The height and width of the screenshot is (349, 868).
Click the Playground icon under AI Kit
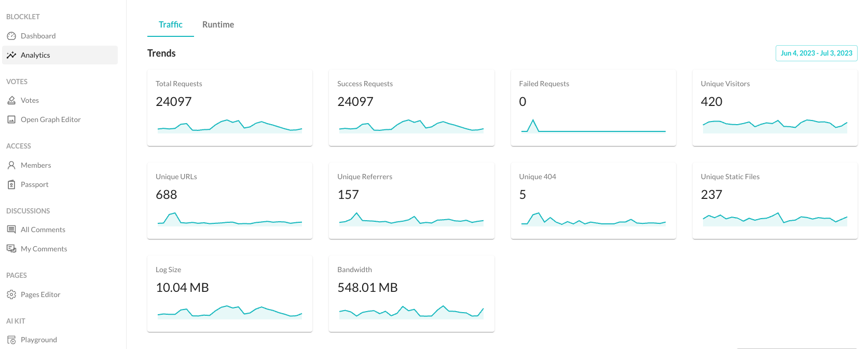tap(11, 340)
